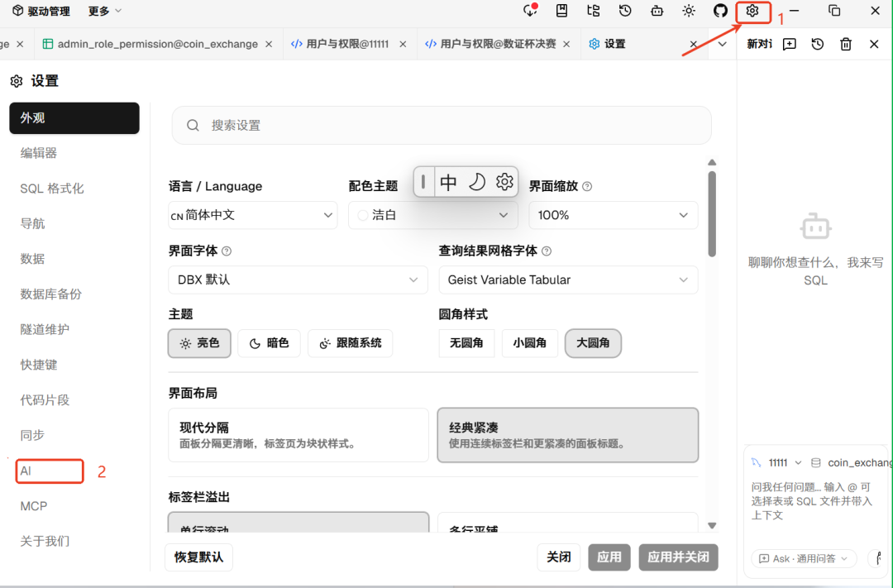Open admin_role_permission@coin_exchange tab
The image size is (893, 588).
tap(158, 44)
